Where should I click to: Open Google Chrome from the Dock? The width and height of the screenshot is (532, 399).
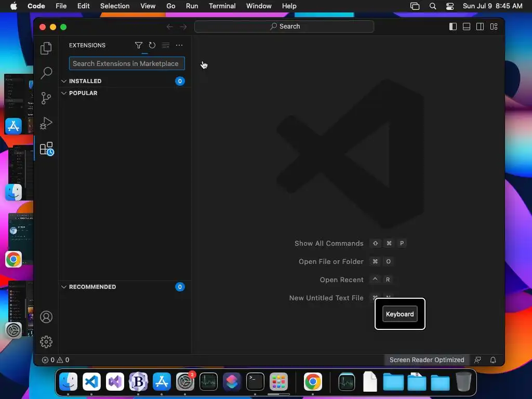(x=312, y=382)
